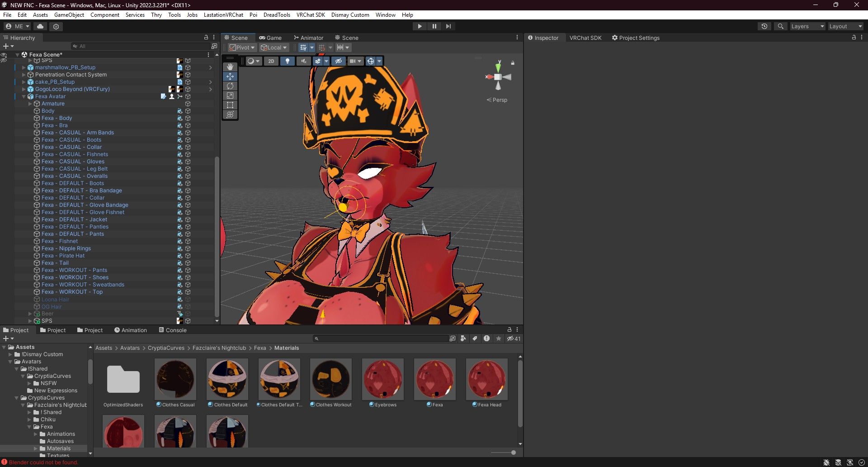The image size is (868, 467).
Task: Toggle hidden objects scene visibility button
Action: click(338, 61)
